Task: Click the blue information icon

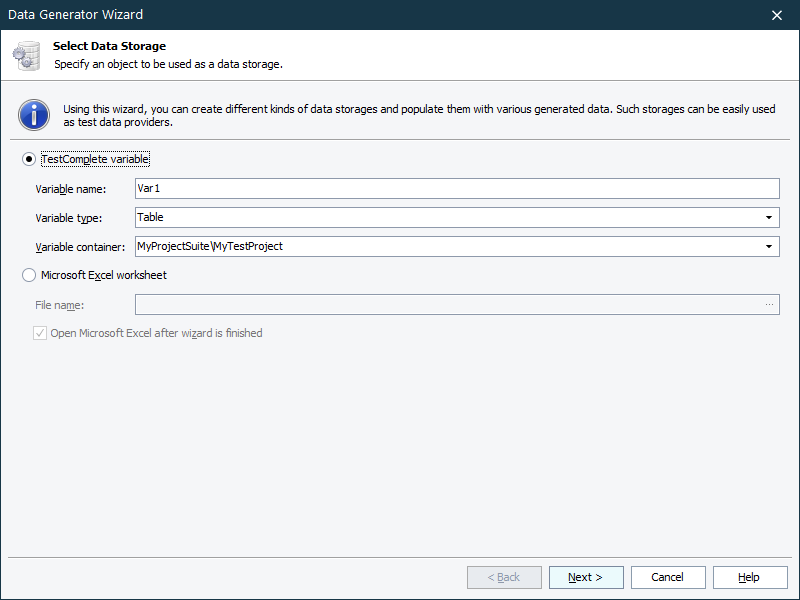Action: [x=35, y=113]
